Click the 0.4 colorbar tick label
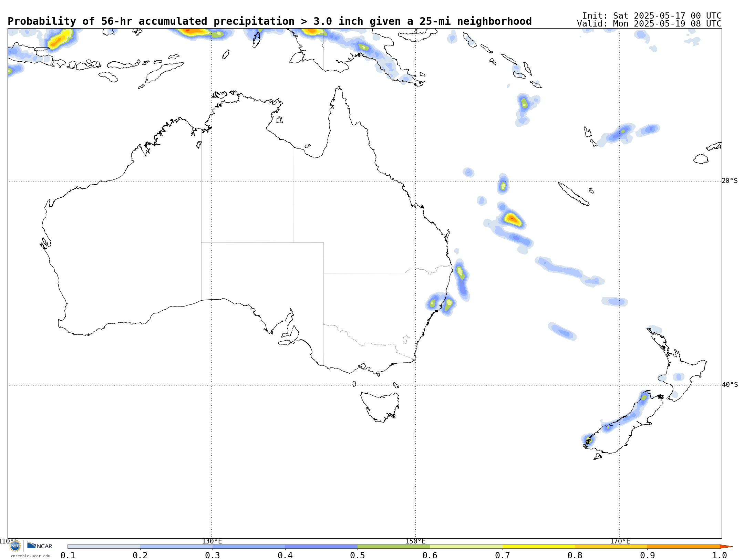 [x=285, y=555]
